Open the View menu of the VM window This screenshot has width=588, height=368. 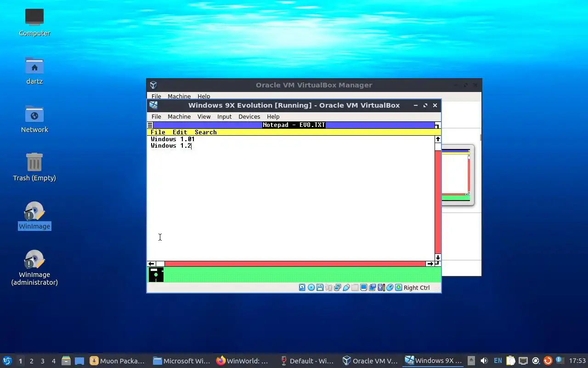(x=204, y=116)
